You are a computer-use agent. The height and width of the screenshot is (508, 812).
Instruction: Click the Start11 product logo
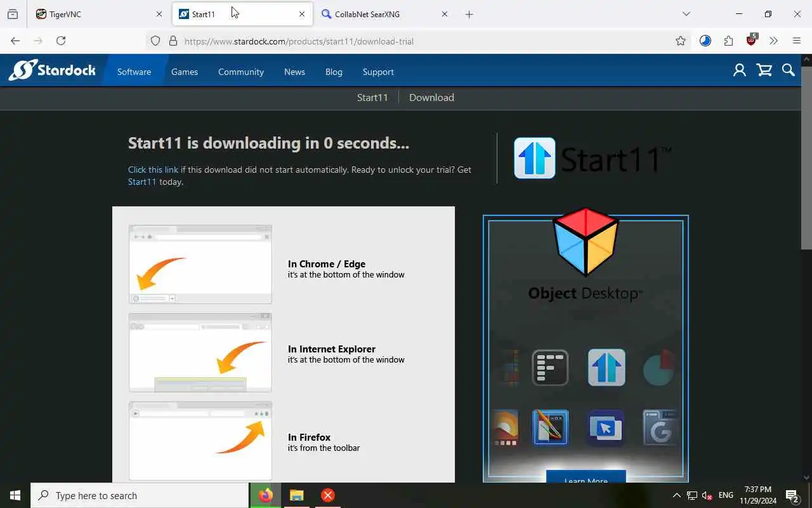pos(593,158)
